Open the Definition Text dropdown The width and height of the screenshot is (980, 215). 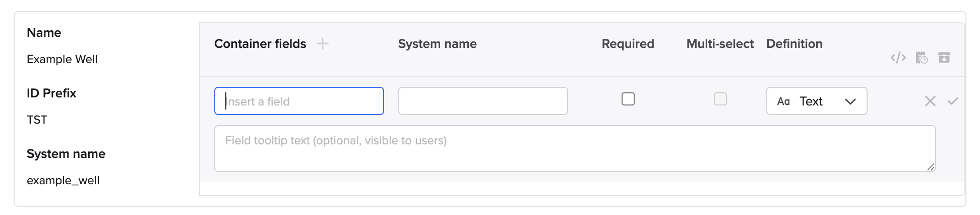816,101
